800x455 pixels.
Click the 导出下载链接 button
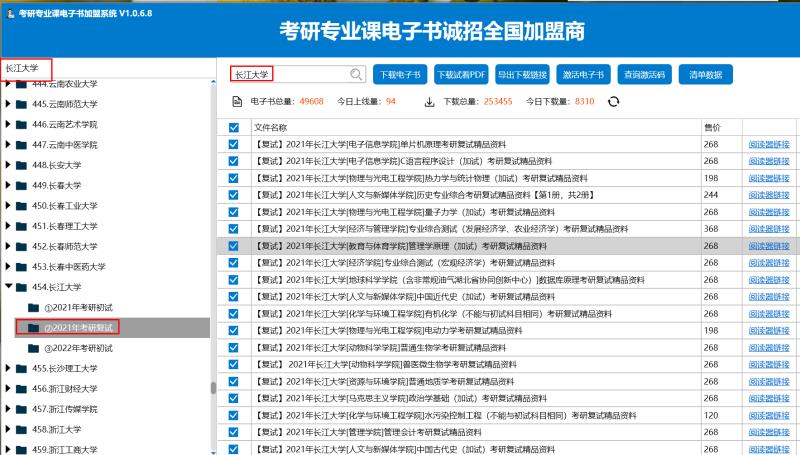pos(522,74)
